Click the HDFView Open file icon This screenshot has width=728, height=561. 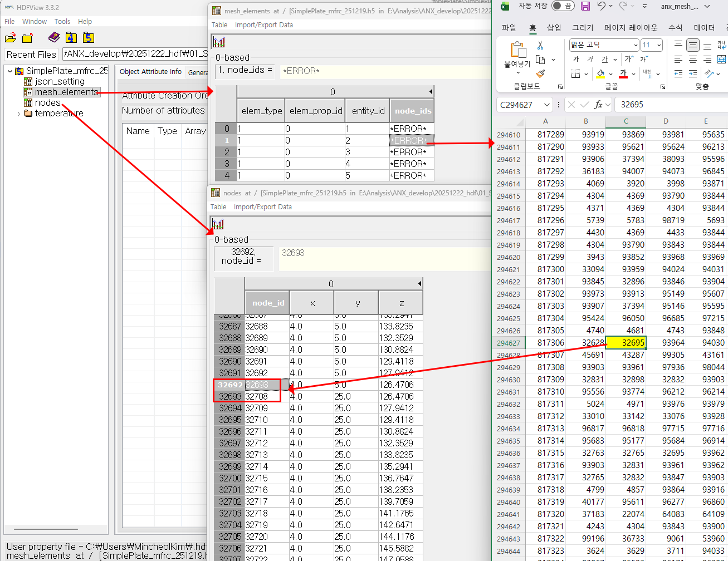point(11,38)
